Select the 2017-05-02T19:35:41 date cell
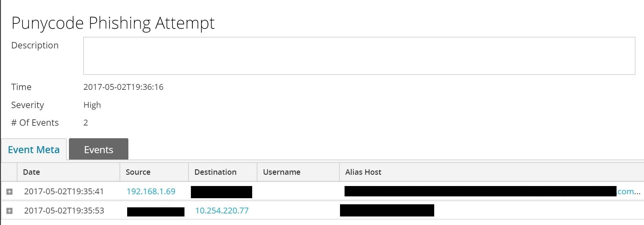644x225 pixels. click(64, 192)
